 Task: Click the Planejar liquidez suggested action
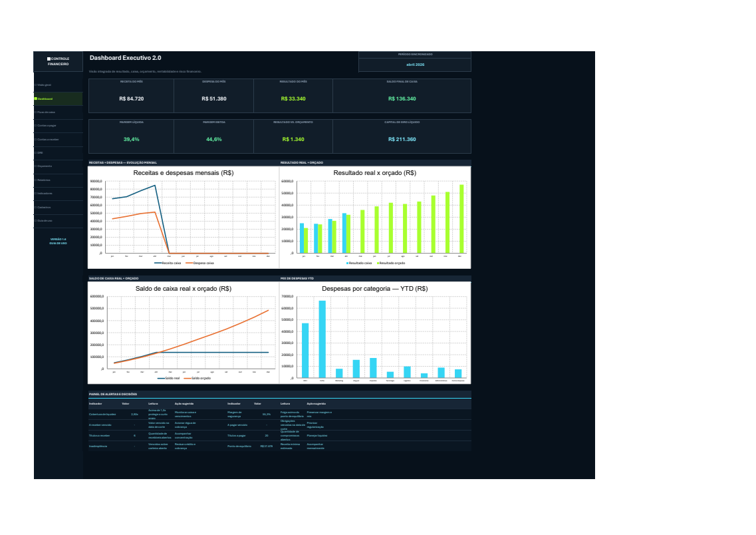click(x=316, y=436)
